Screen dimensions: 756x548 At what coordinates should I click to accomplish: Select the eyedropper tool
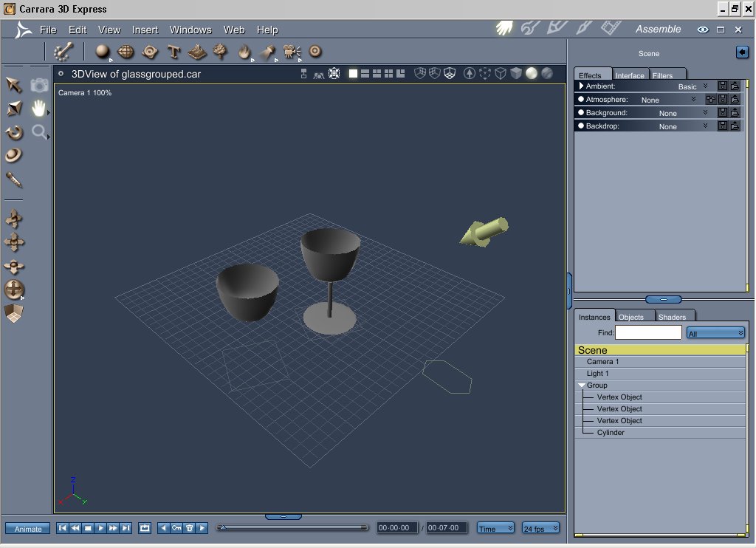pyautogui.click(x=14, y=179)
